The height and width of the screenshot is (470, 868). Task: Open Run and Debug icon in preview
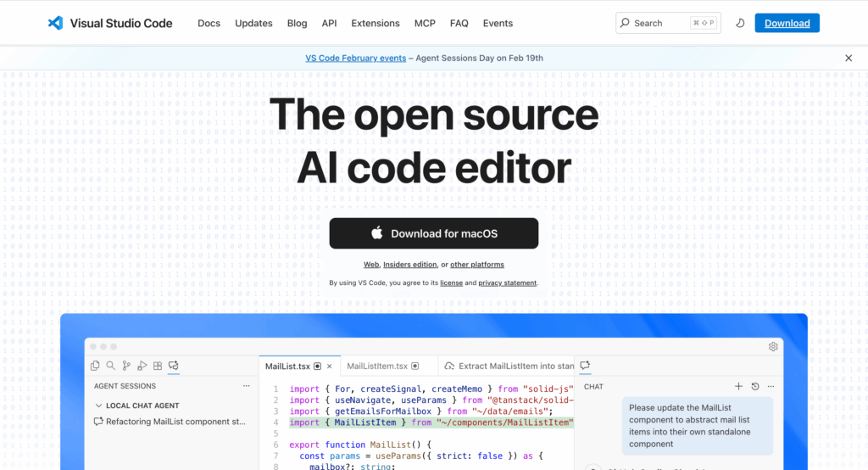pyautogui.click(x=142, y=366)
